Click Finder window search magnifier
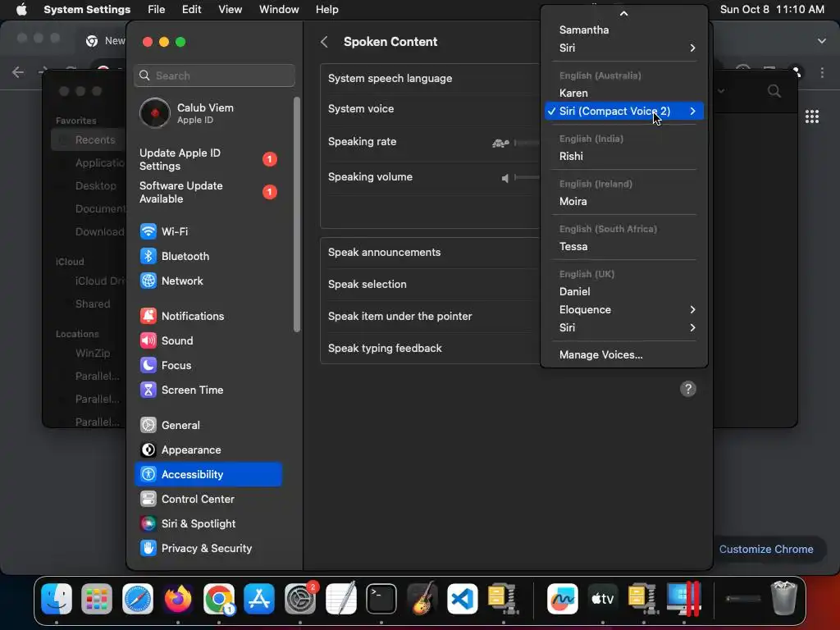This screenshot has height=630, width=840. coord(774,91)
